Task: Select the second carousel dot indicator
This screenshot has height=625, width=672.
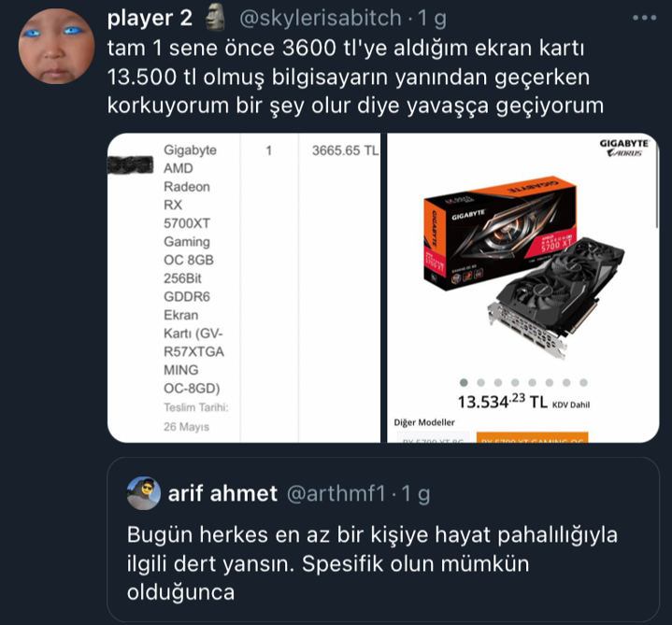Action: [480, 382]
